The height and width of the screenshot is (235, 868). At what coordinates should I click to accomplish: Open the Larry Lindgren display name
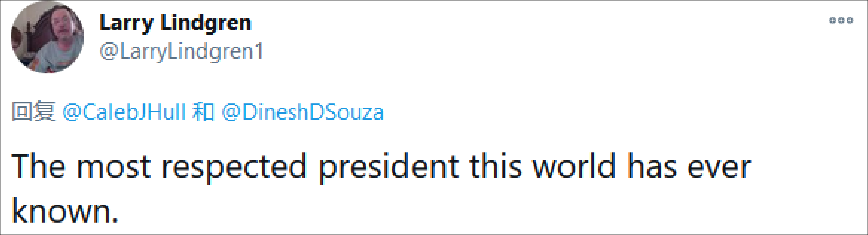pyautogui.click(x=175, y=23)
